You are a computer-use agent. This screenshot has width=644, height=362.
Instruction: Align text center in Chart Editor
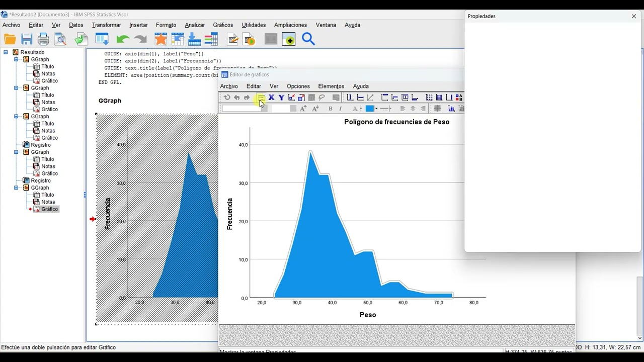413,109
